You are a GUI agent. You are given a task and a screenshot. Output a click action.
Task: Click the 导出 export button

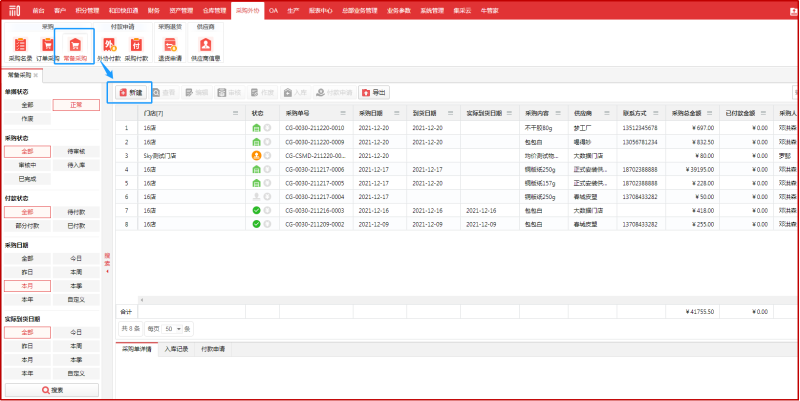pos(375,92)
